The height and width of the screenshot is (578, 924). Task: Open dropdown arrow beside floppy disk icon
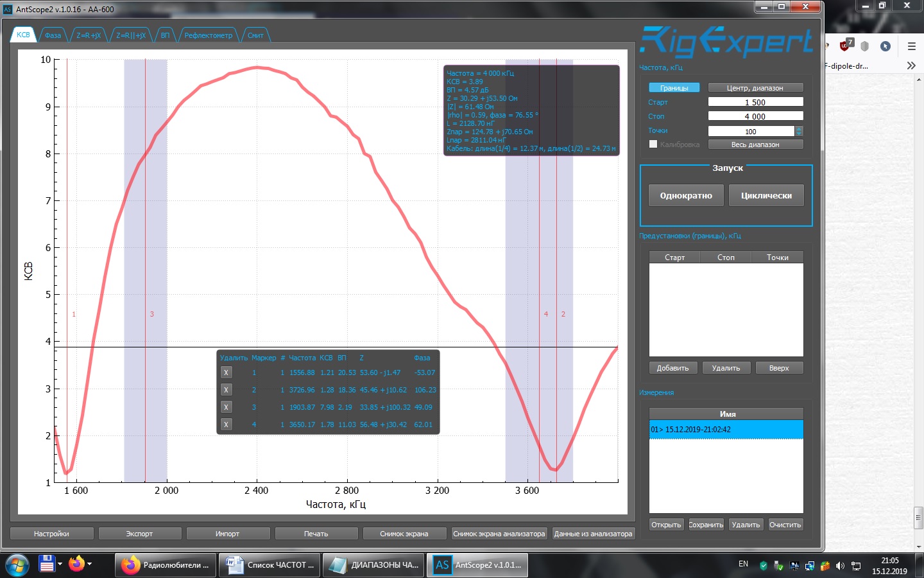[x=60, y=564]
